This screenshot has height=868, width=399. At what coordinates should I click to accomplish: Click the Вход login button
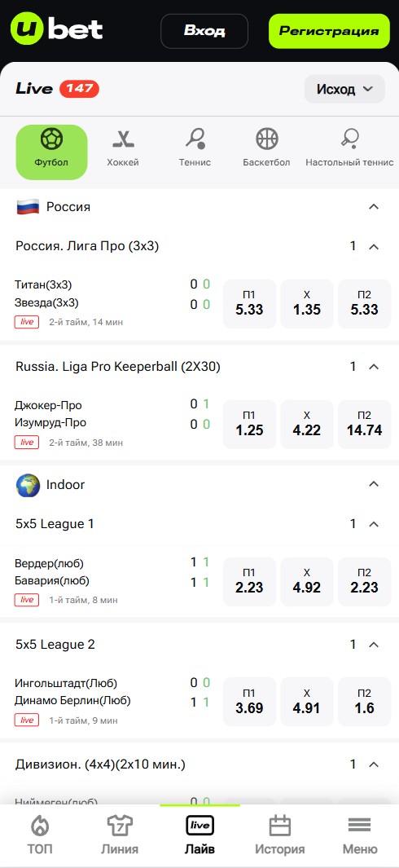204,31
